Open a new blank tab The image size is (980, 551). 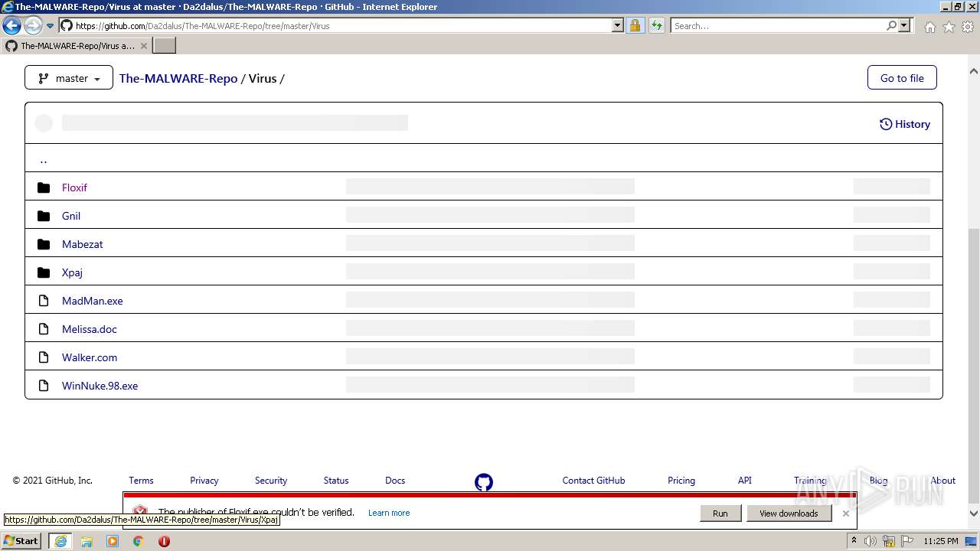[x=165, y=46]
